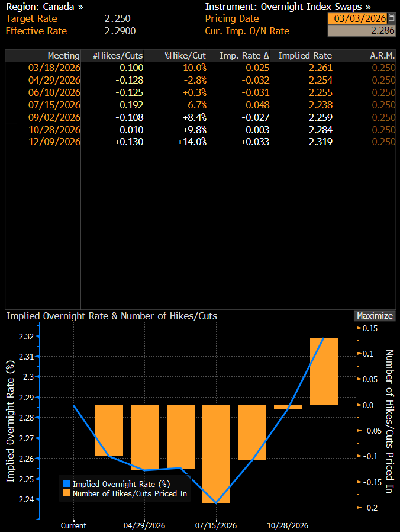Click the Cur. Imp. O/N Rate value box

coord(361,31)
